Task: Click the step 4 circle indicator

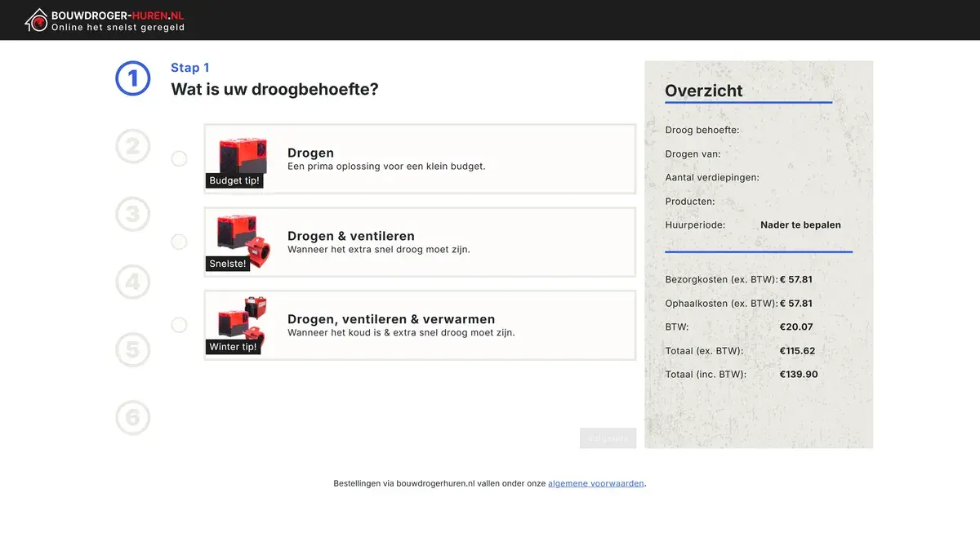Action: (133, 282)
